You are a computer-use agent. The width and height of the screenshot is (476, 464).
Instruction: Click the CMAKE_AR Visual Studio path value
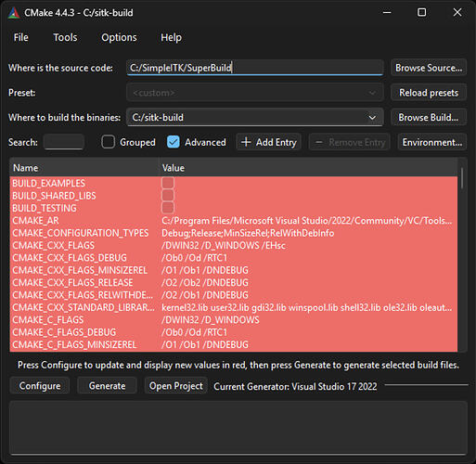coord(307,221)
